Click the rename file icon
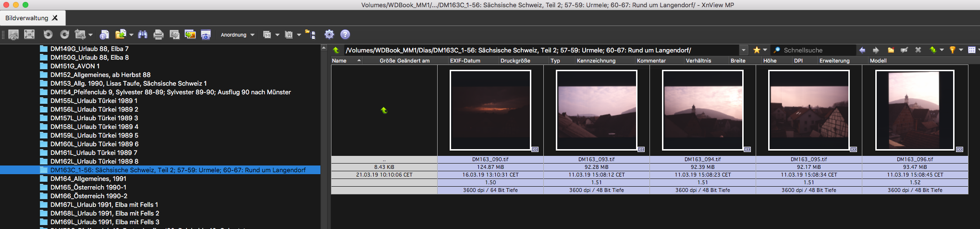 (904, 50)
